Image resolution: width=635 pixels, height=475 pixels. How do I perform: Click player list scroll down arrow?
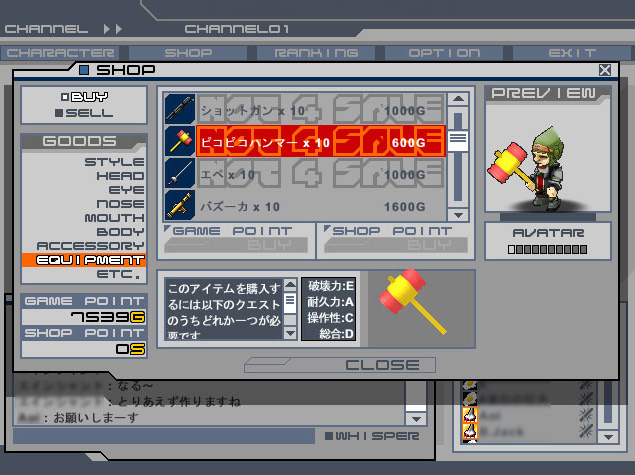(x=608, y=437)
